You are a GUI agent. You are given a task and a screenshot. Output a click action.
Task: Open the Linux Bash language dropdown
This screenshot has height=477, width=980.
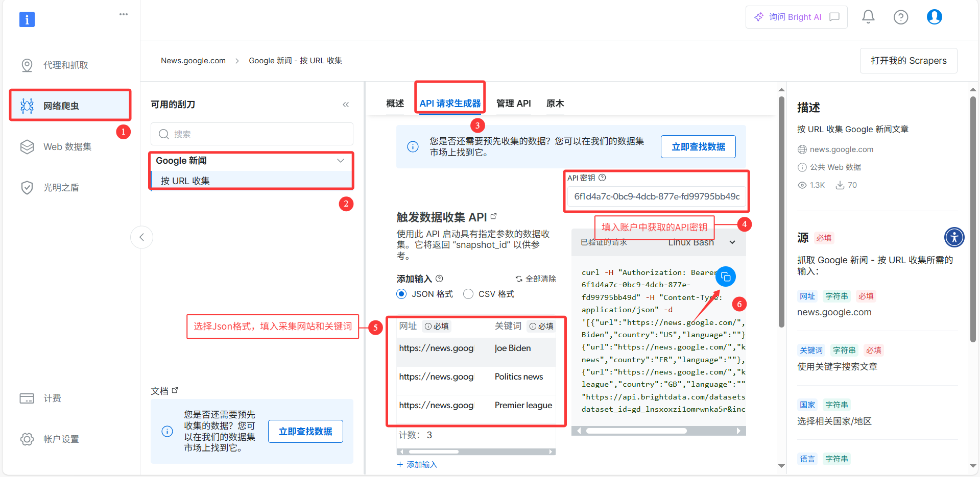point(702,242)
